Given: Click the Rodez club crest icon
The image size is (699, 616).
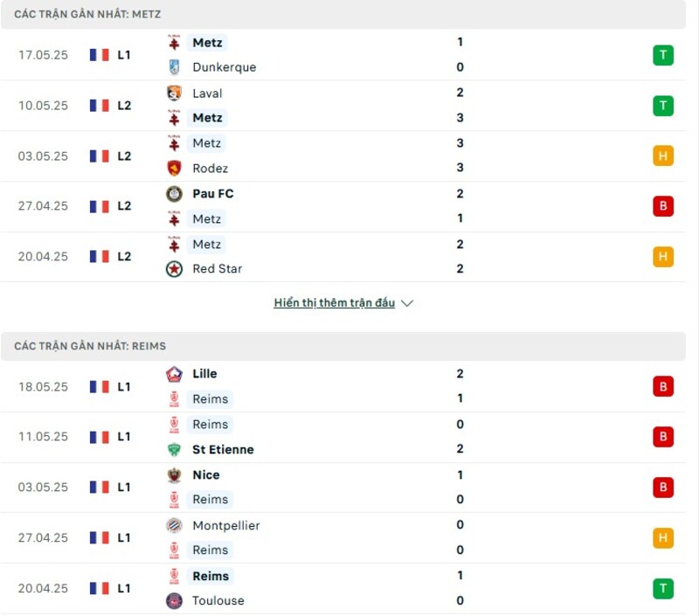Looking at the screenshot, I should [x=174, y=169].
